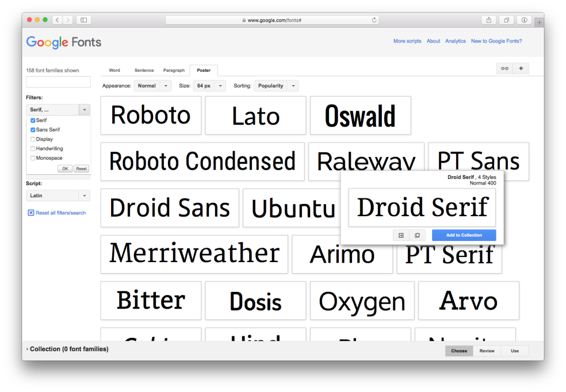Click the quick-use square icon for Droid Serif
566x392 pixels.
click(417, 236)
